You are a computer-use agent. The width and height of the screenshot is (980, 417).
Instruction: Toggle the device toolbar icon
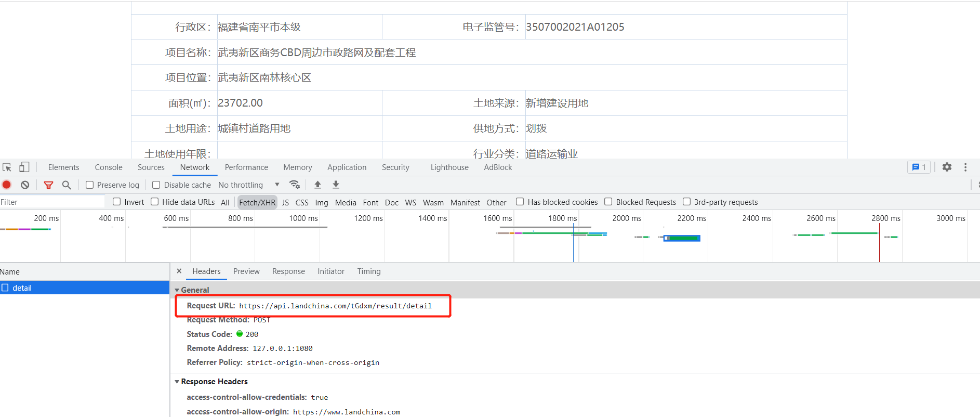click(x=24, y=167)
